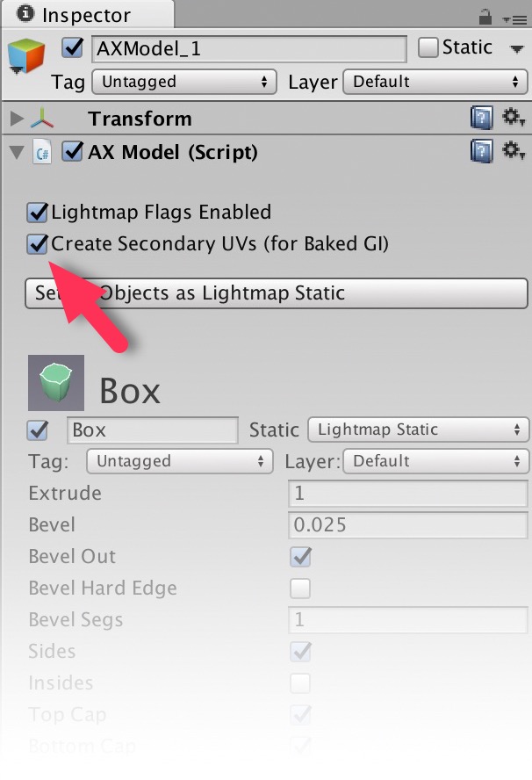The width and height of the screenshot is (532, 780).
Task: Open Transform component gear settings
Action: point(513,118)
